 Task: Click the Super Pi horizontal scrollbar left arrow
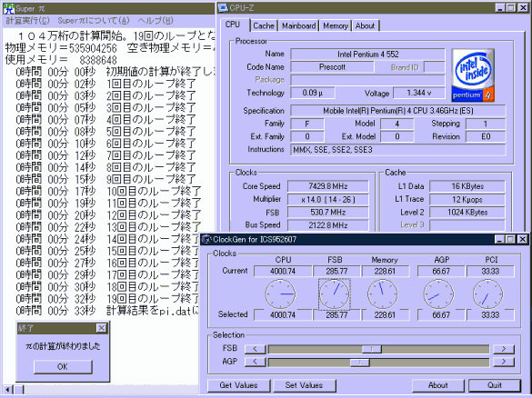click(7, 389)
